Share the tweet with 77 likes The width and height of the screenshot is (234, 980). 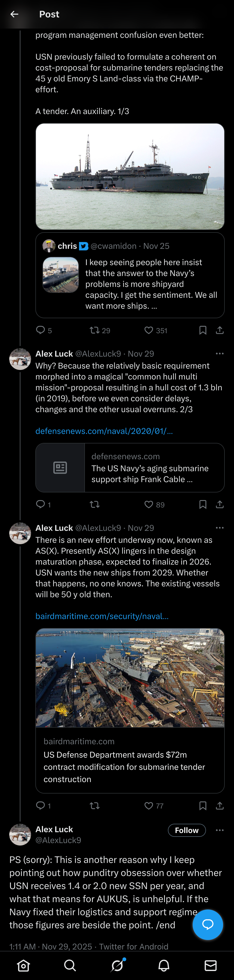click(x=220, y=806)
